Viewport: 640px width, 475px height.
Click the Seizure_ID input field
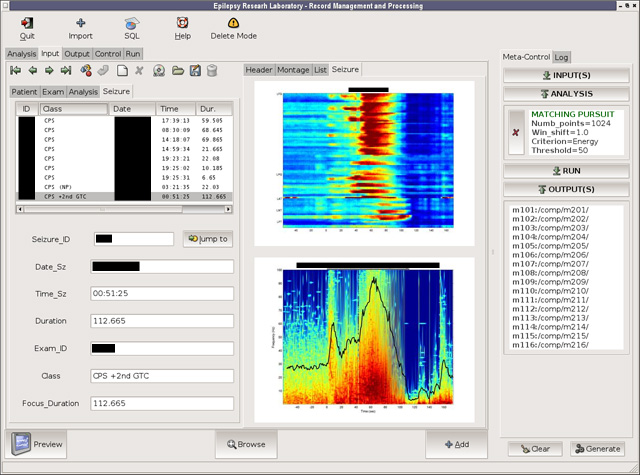point(134,239)
